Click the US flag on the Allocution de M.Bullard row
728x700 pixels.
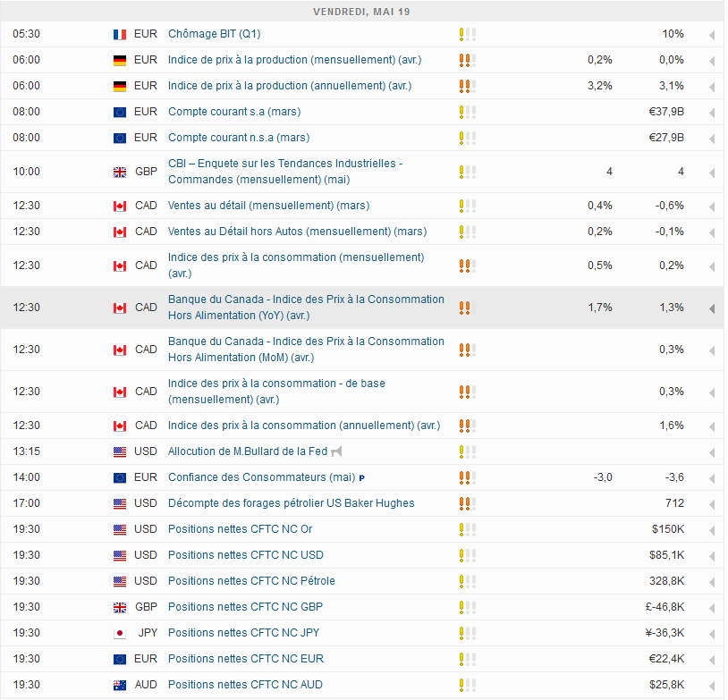click(x=120, y=451)
